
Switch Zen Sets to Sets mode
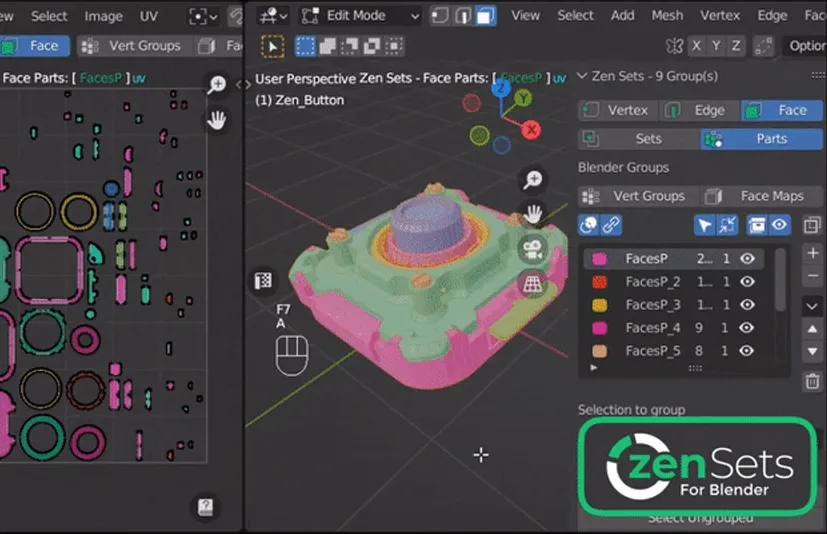(x=639, y=139)
